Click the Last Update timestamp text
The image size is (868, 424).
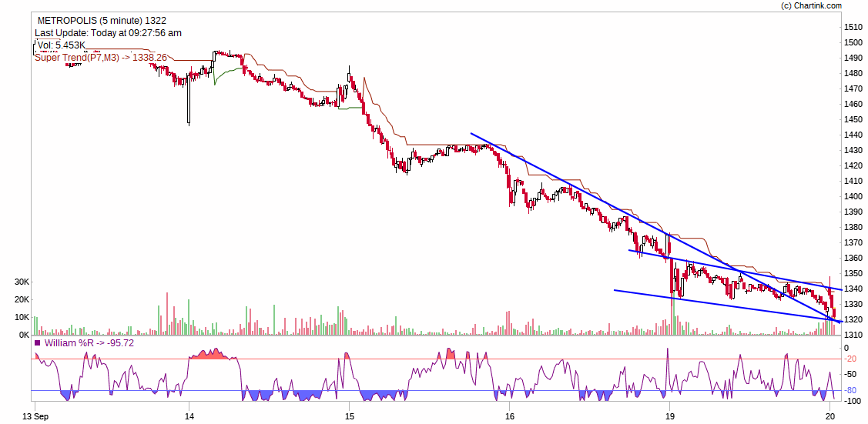click(x=108, y=33)
